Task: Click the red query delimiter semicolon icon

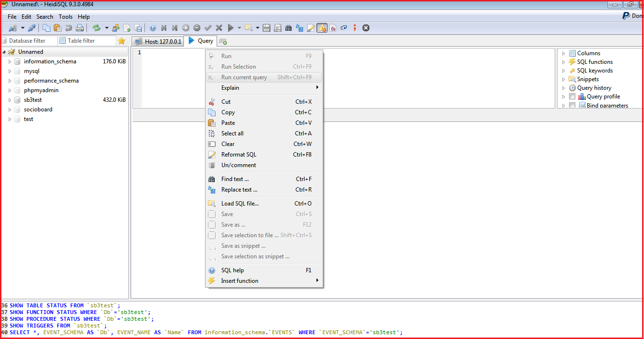Action: pos(355,28)
